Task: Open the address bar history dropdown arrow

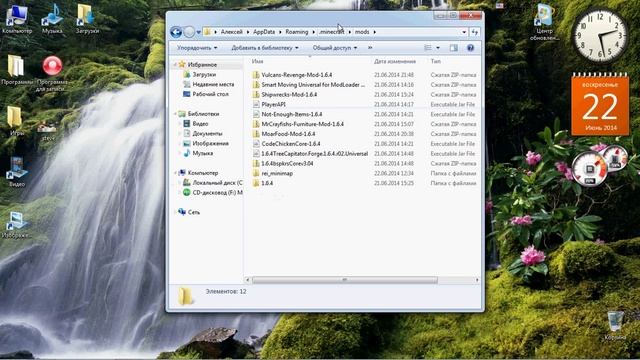Action: [x=464, y=32]
